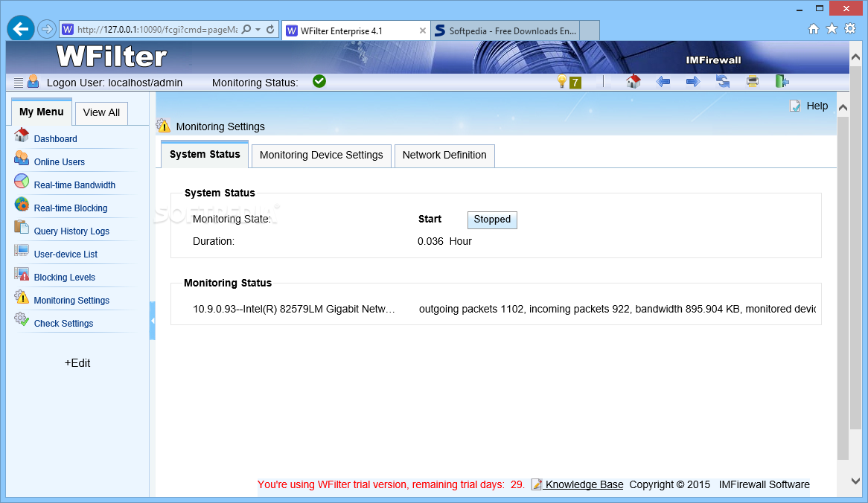Image resolution: width=868 pixels, height=503 pixels.
Task: Click the Query History Logs clipboard icon
Action: pyautogui.click(x=22, y=227)
